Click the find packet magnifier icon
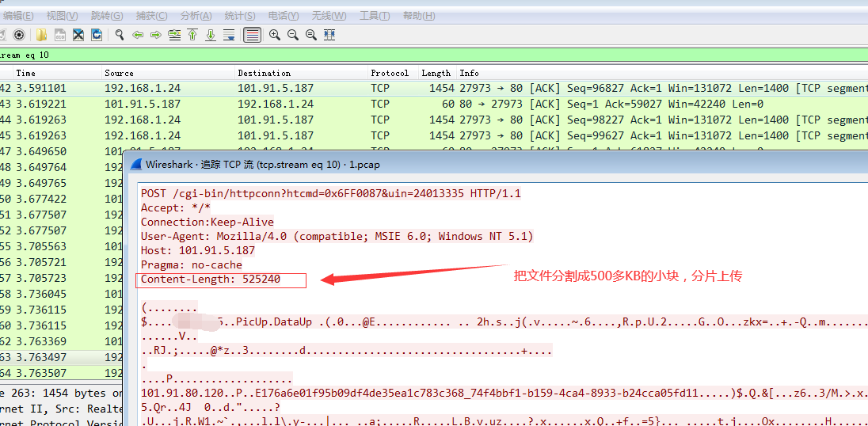868x426 pixels. [120, 35]
